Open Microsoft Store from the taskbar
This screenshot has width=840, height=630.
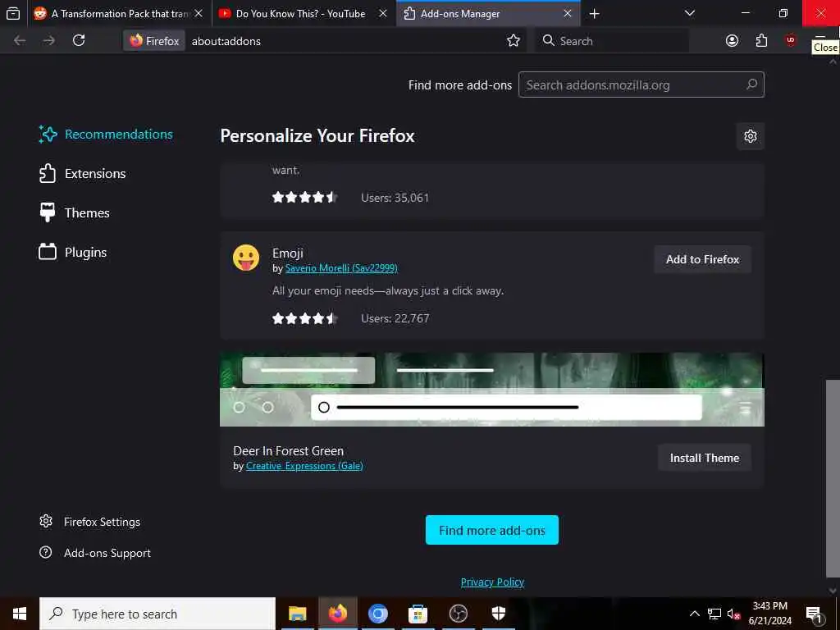pos(418,614)
